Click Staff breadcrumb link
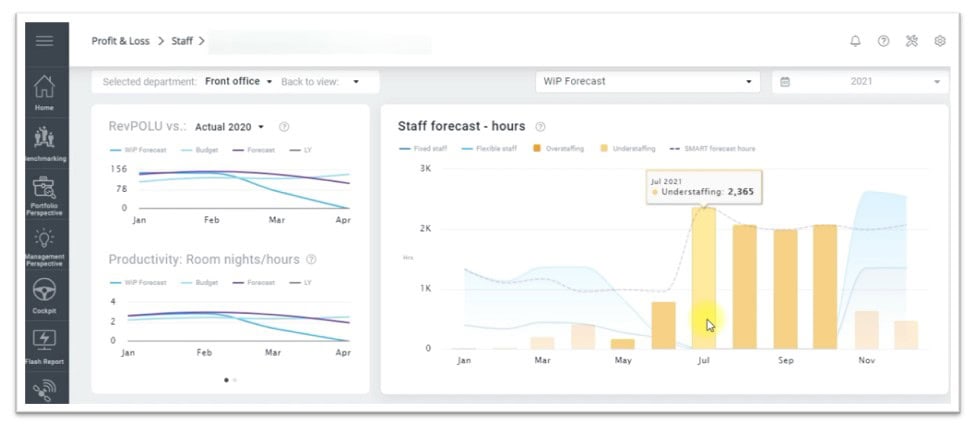The height and width of the screenshot is (424, 968). point(182,41)
